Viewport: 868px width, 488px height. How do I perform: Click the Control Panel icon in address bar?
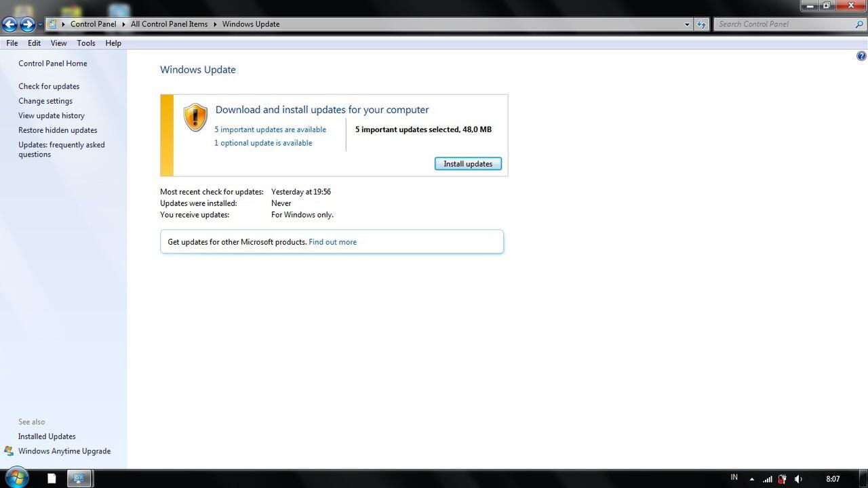[x=52, y=24]
